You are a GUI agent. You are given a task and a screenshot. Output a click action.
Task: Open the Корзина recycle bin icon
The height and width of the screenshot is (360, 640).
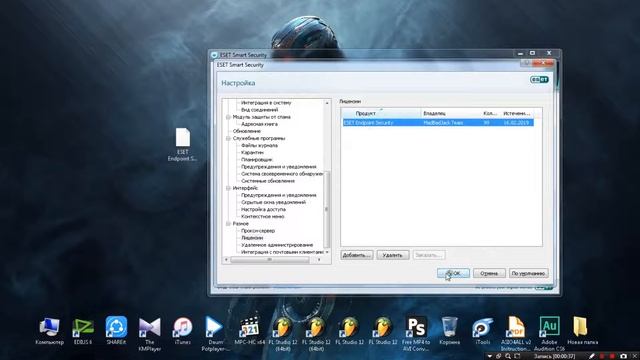[449, 331]
